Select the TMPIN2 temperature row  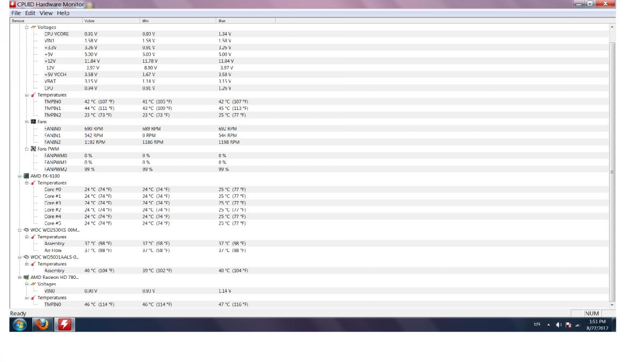tap(310, 115)
